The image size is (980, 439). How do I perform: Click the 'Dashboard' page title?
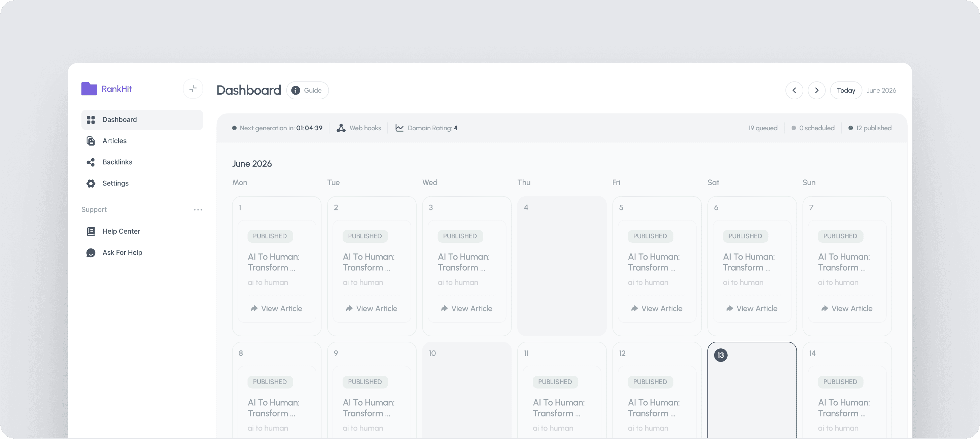tap(249, 91)
